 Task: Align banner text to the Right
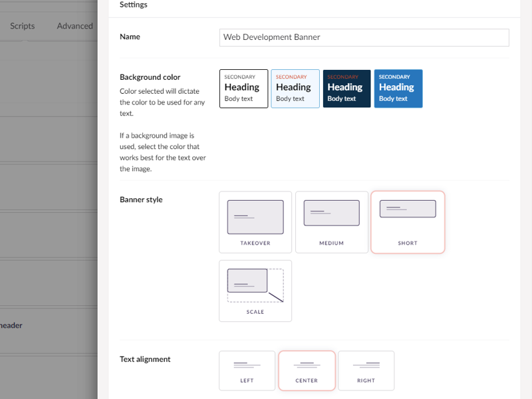tap(366, 370)
